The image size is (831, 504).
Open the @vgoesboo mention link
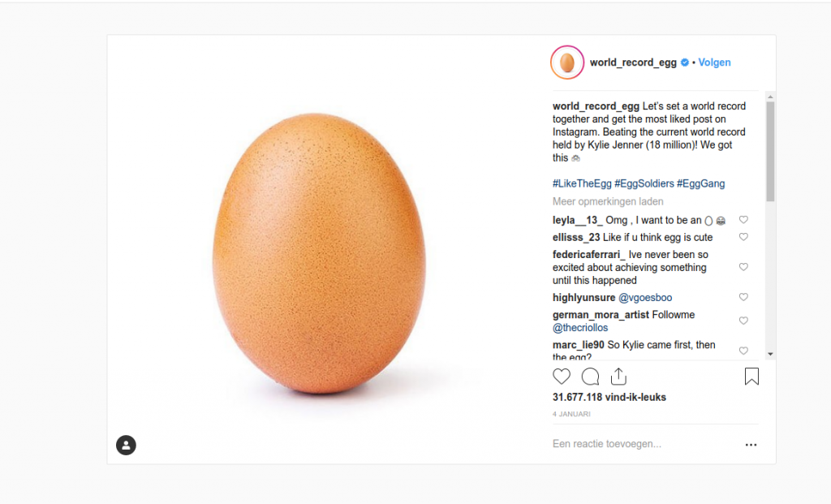click(x=645, y=297)
